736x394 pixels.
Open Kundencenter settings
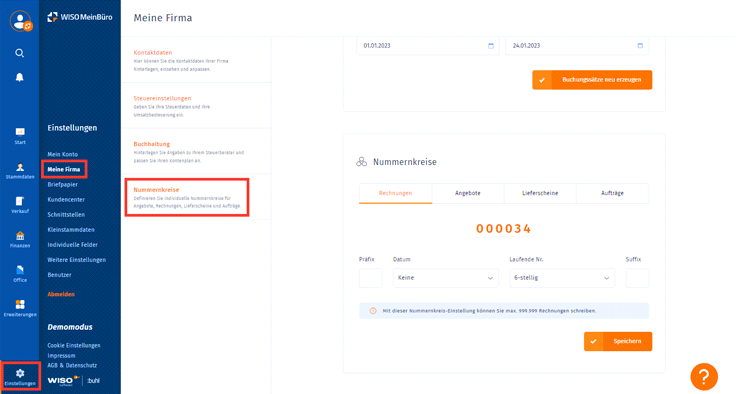click(66, 200)
